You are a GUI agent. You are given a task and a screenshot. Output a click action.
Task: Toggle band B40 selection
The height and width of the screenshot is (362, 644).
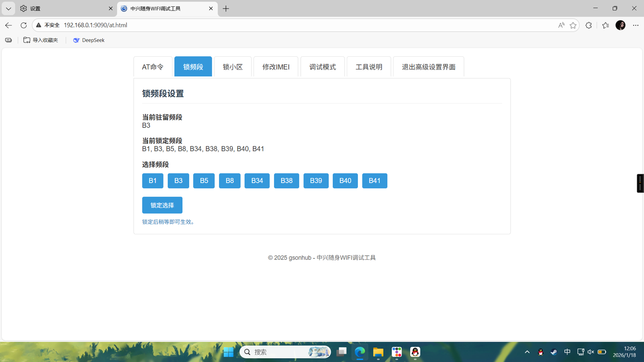click(345, 181)
